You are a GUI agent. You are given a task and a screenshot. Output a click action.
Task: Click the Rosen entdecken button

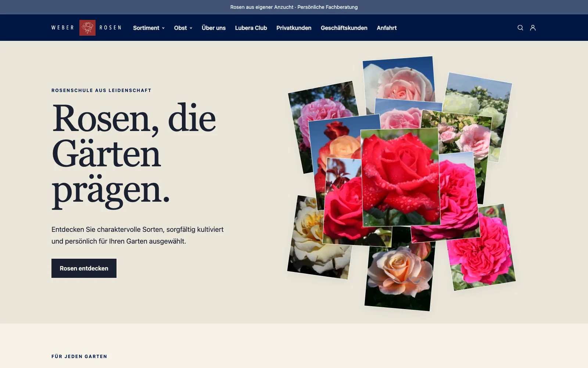click(x=84, y=268)
